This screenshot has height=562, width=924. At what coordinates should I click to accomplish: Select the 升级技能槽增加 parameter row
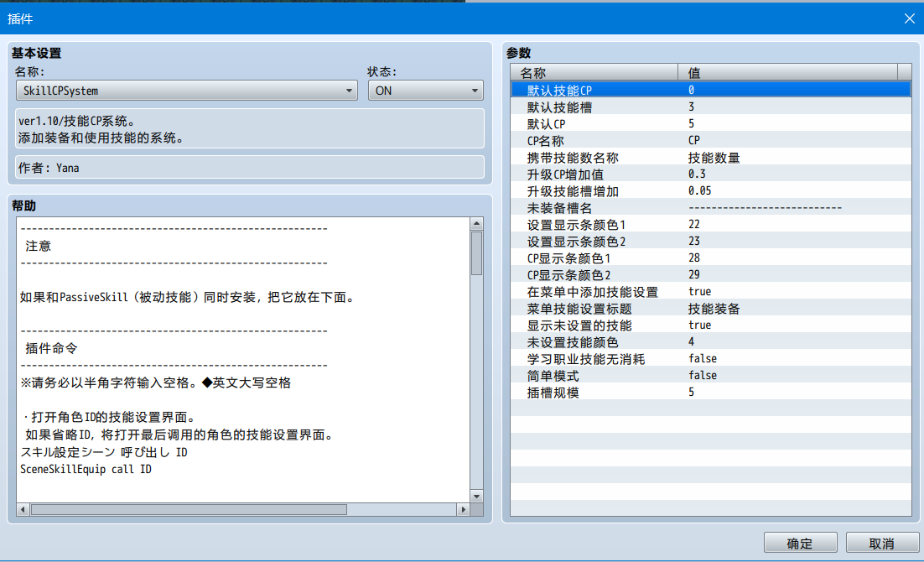click(711, 191)
